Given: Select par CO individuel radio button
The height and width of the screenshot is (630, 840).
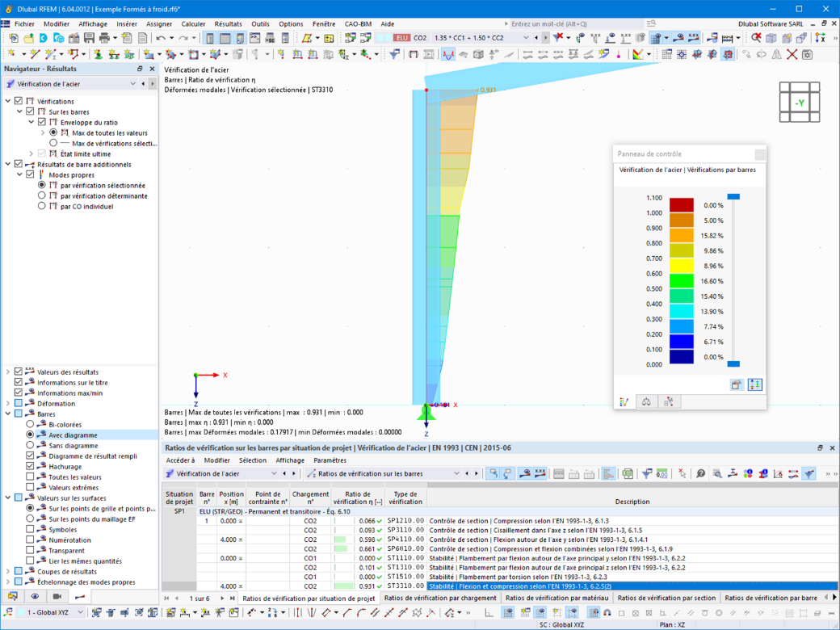Looking at the screenshot, I should [41, 206].
